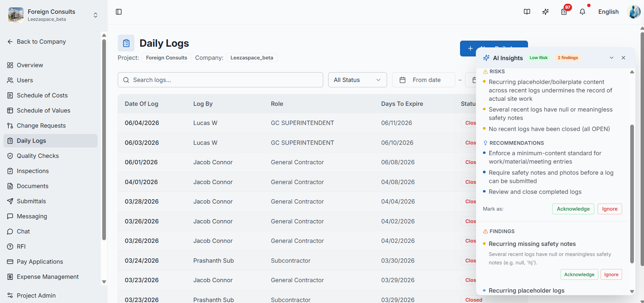The image size is (644, 303).
Task: Click the Foreign Consults project tag
Action: [166, 58]
